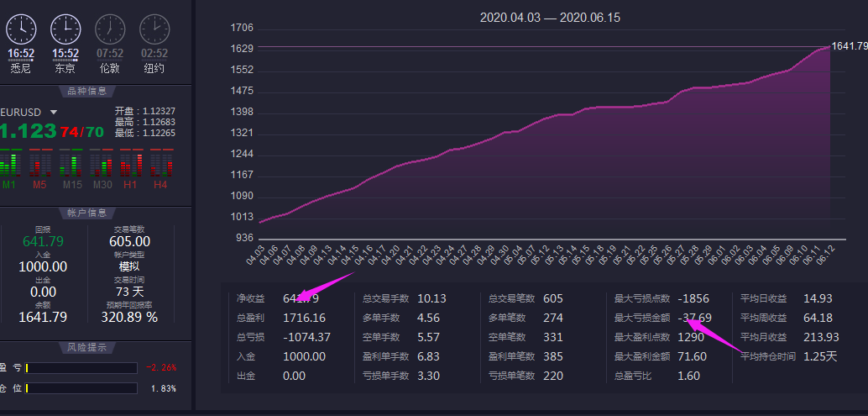Click the London (伦敦) clock icon
The width and height of the screenshot is (868, 416).
click(109, 29)
